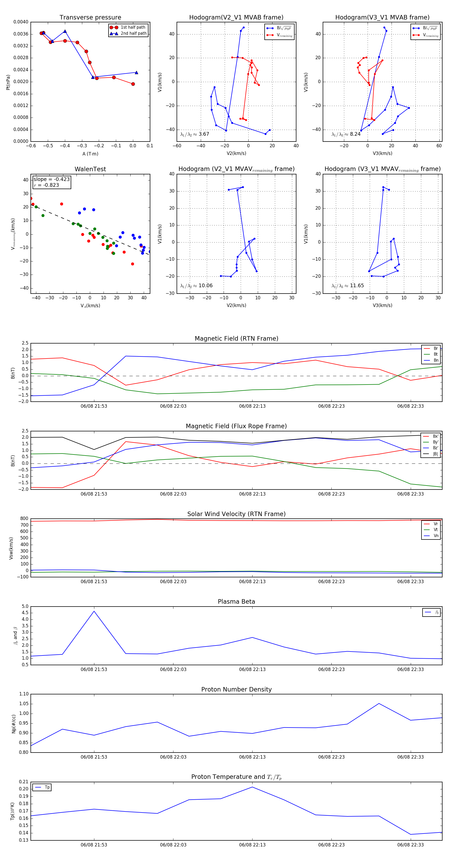Image resolution: width=473 pixels, height=868 pixels.
Task: Select the "Bt" legend entry
Action: [431, 354]
